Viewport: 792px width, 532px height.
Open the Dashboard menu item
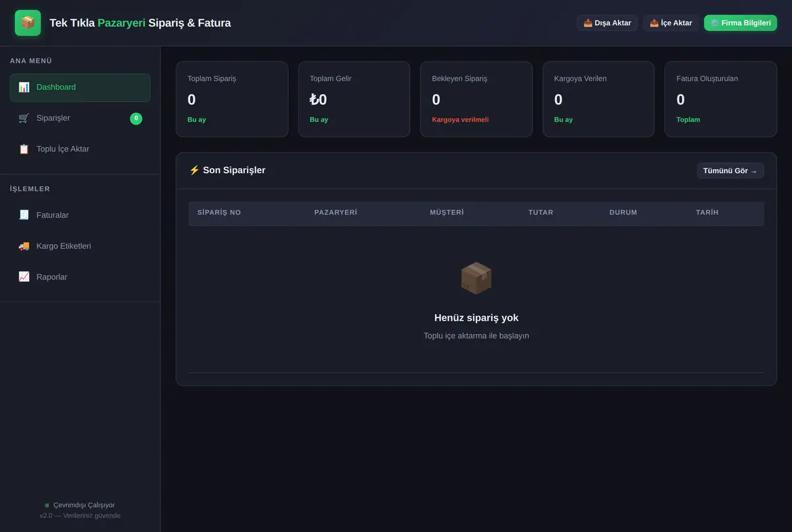pyautogui.click(x=80, y=87)
